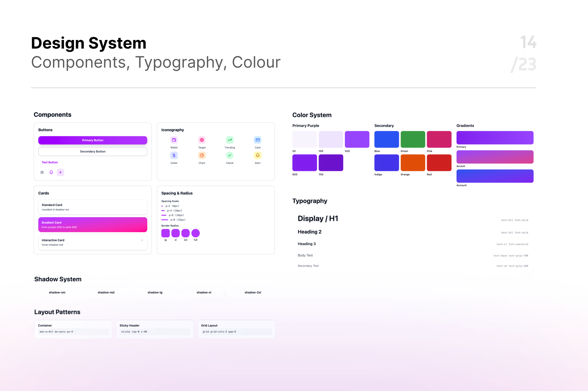Click the text-5xl font-bold label

pos(514,220)
